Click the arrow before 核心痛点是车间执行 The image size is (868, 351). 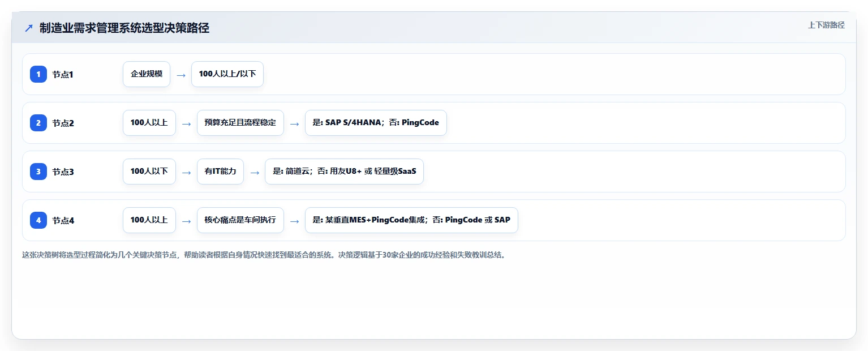(187, 221)
